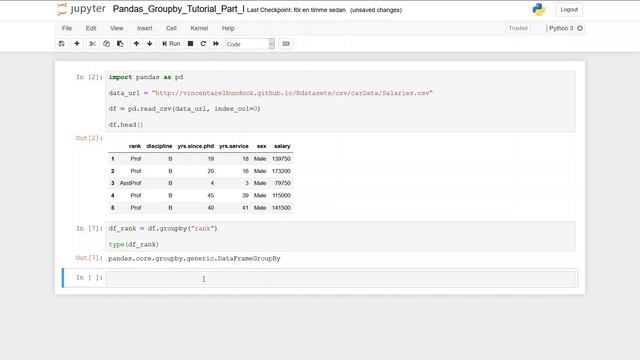Image resolution: width=640 pixels, height=360 pixels.
Task: Click the AsstProf rank cell
Action: (130, 183)
